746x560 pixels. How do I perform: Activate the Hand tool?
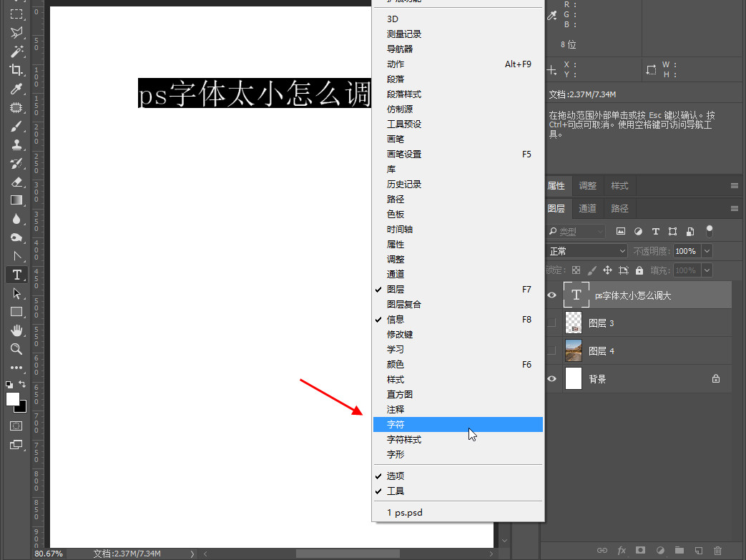[x=16, y=330]
